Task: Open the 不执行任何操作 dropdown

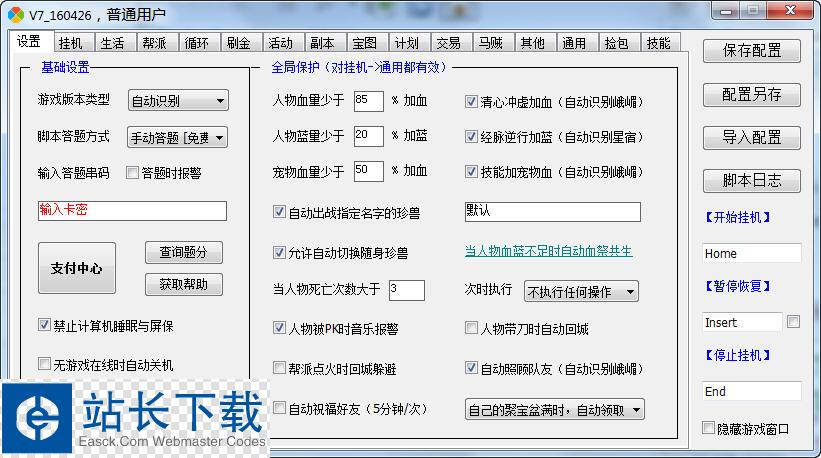Action: pos(581,292)
